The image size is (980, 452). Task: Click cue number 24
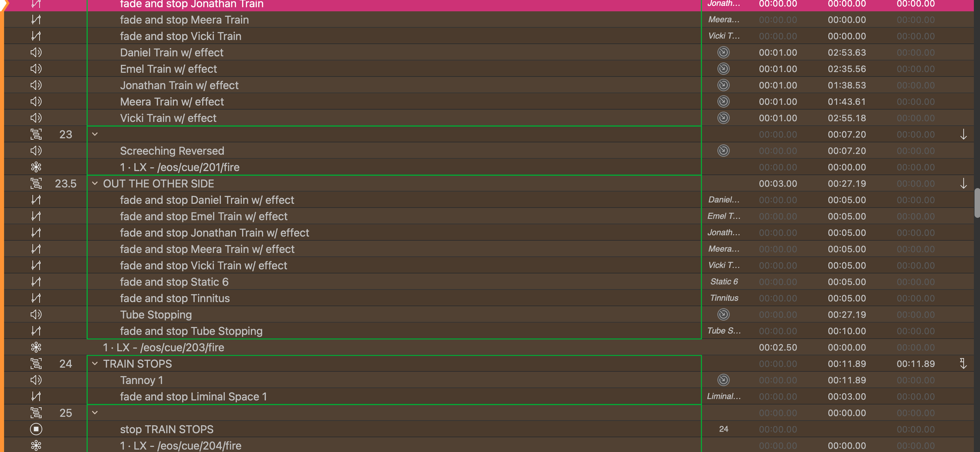[66, 364]
